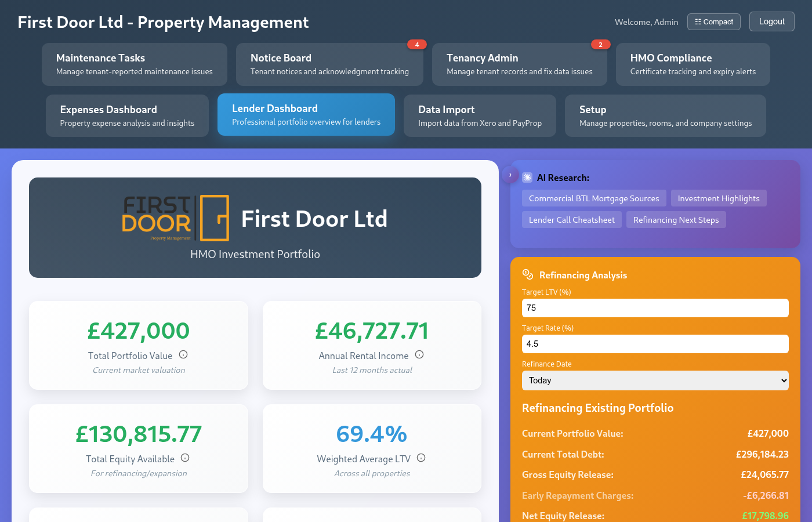This screenshot has width=812, height=522.
Task: Open Refinancing Next Steps
Action: pos(676,219)
